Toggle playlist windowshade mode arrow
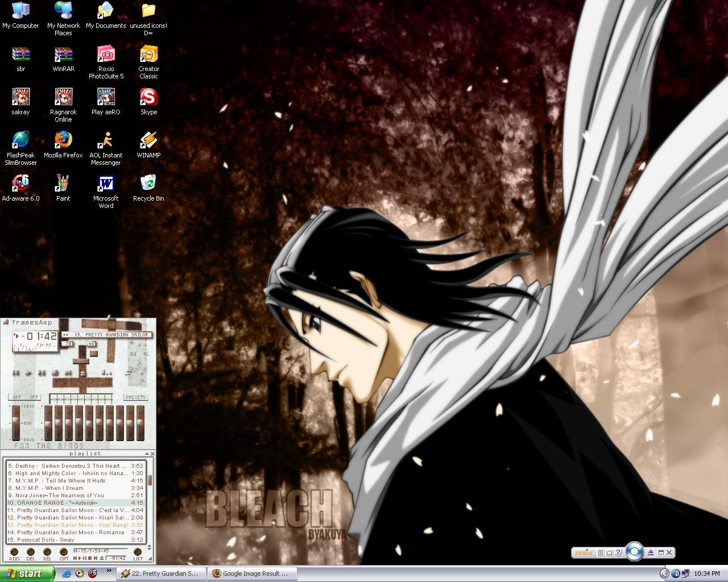The image size is (728, 582). (146, 454)
